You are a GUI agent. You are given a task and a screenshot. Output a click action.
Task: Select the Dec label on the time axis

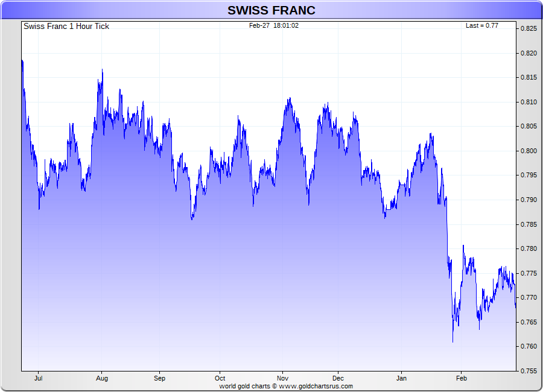pos(338,378)
